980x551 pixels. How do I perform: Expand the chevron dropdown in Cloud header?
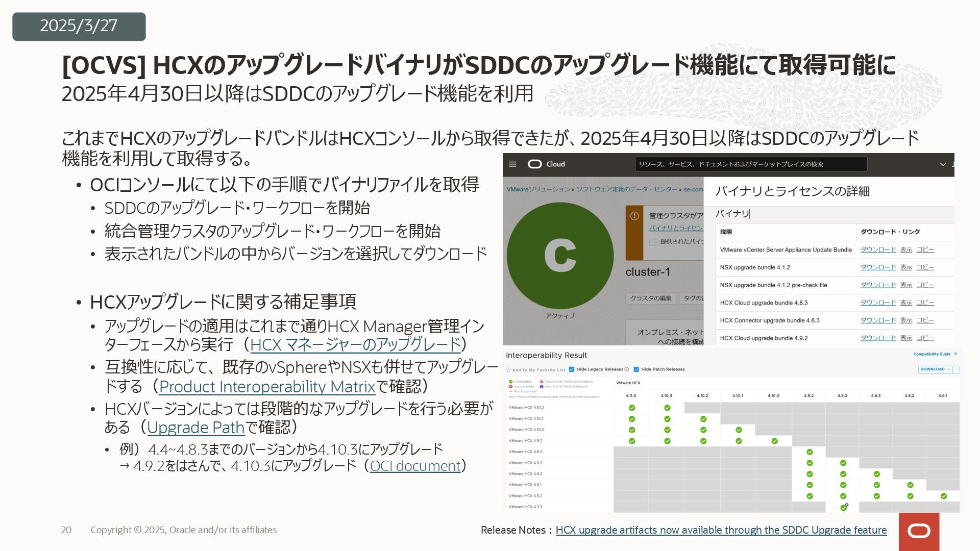coord(943,164)
